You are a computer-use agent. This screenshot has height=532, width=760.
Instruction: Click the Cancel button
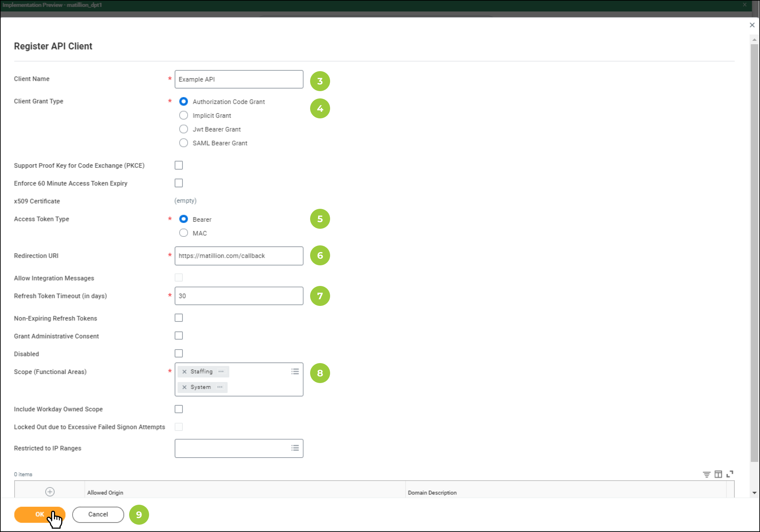[98, 514]
